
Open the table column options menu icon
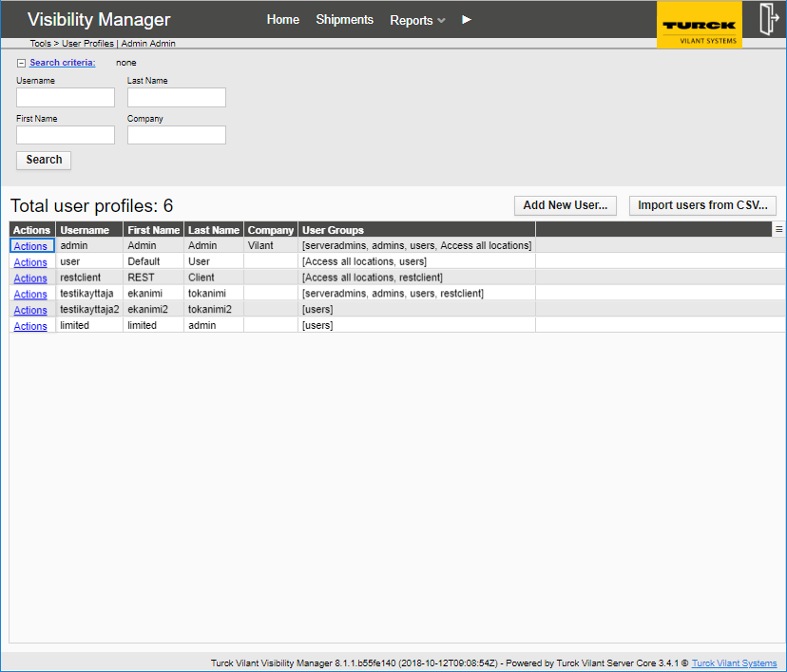[779, 229]
